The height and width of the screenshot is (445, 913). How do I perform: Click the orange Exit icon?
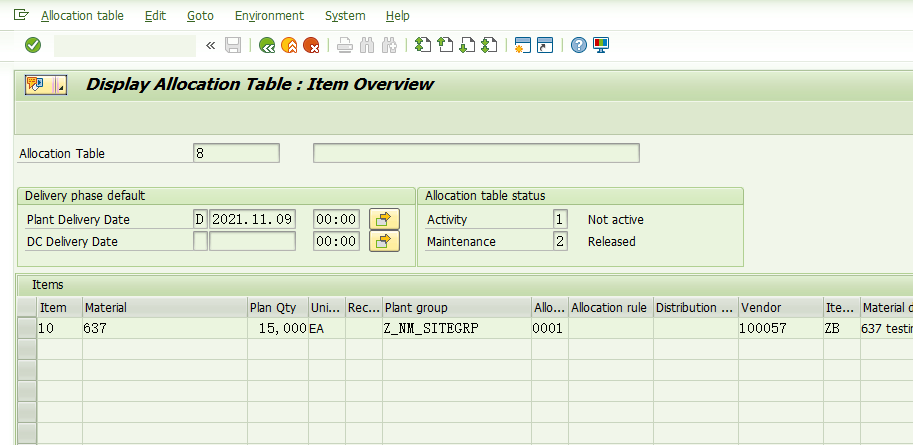pos(289,45)
